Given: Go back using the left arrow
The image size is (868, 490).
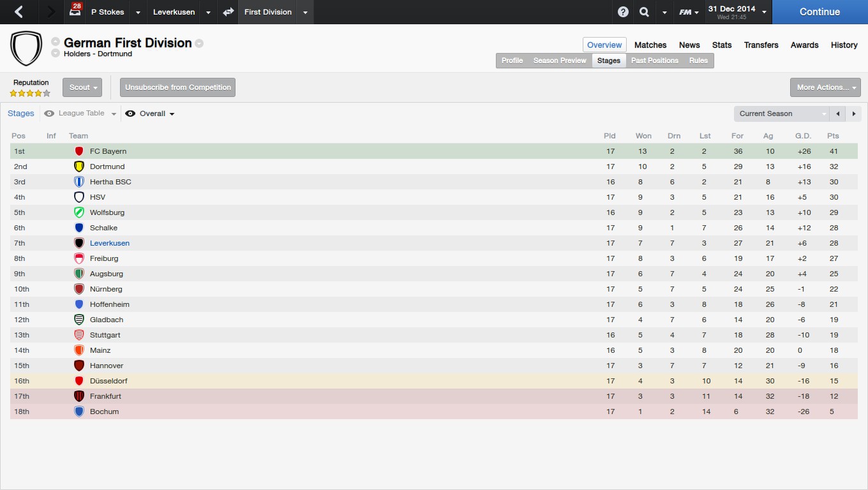Looking at the screenshot, I should click(x=19, y=12).
